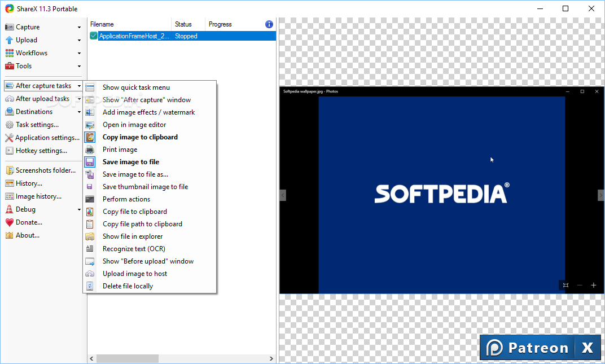The image size is (605, 364).
Task: Click the Debug traffic cone icon
Action: (9, 209)
